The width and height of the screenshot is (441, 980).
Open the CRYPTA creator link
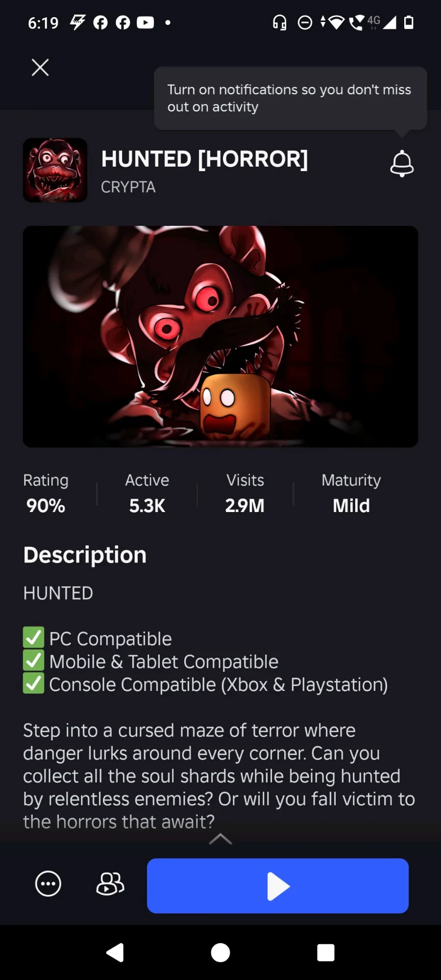point(128,187)
